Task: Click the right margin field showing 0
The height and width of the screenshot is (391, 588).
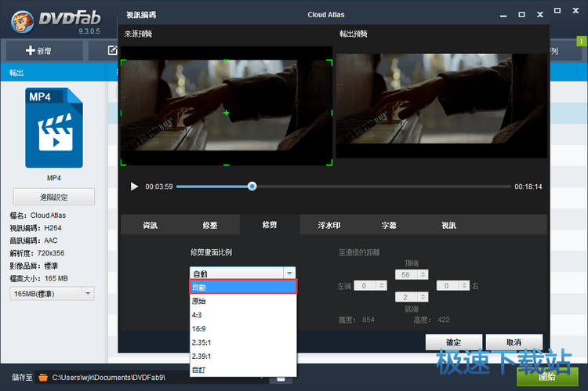Action: [448, 286]
